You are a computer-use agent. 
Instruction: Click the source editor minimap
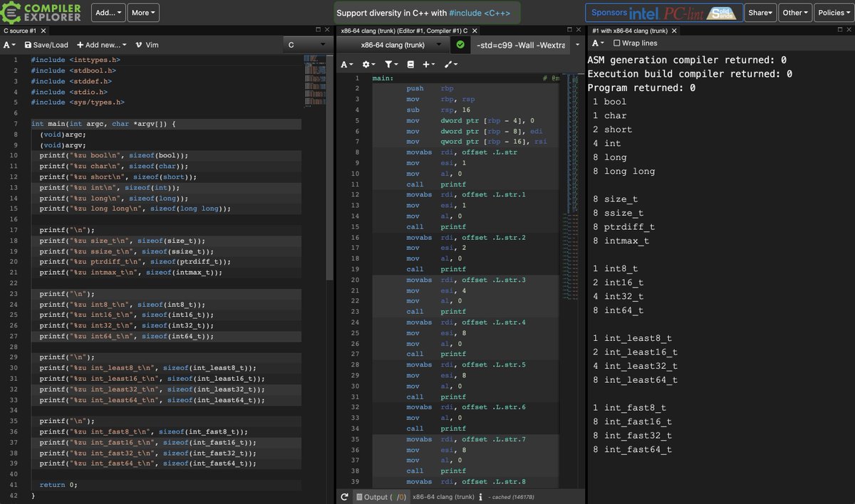coord(314,82)
